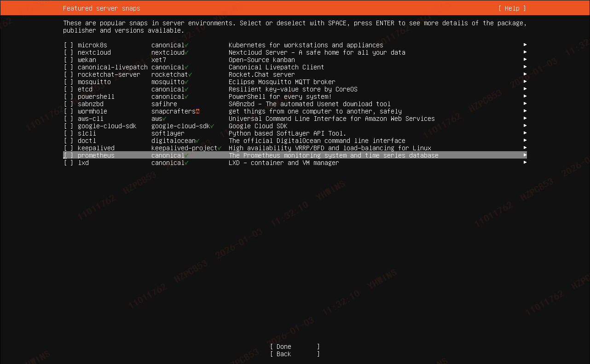The height and width of the screenshot is (364, 590).
Task: Toggle the slcli snap checkbox
Action: 68,133
